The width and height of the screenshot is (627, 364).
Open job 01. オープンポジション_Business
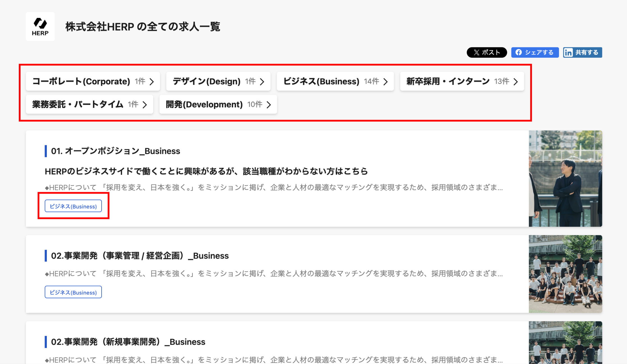(115, 151)
